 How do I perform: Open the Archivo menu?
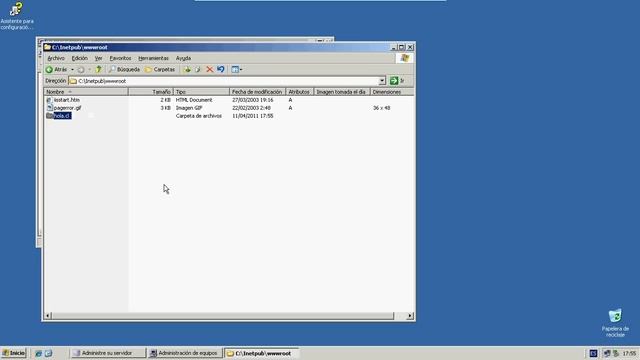point(56,58)
